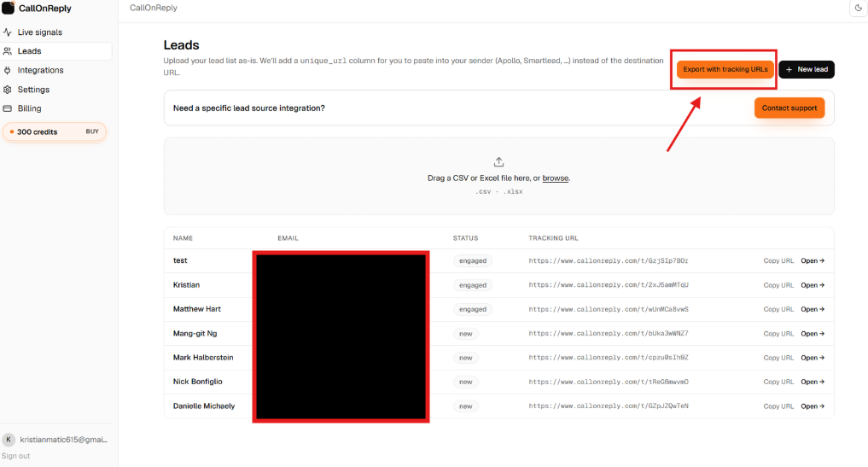Click the name Nick Bonfiglio
The width and height of the screenshot is (868, 467).
pyautogui.click(x=198, y=382)
